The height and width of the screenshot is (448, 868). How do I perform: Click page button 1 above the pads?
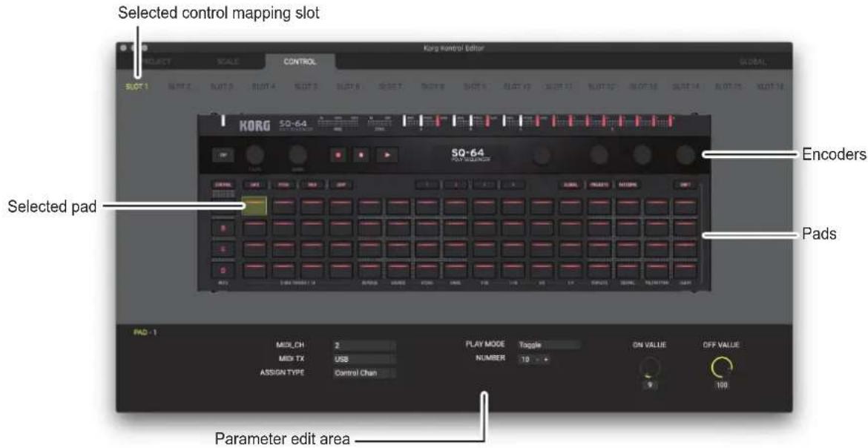(x=427, y=185)
